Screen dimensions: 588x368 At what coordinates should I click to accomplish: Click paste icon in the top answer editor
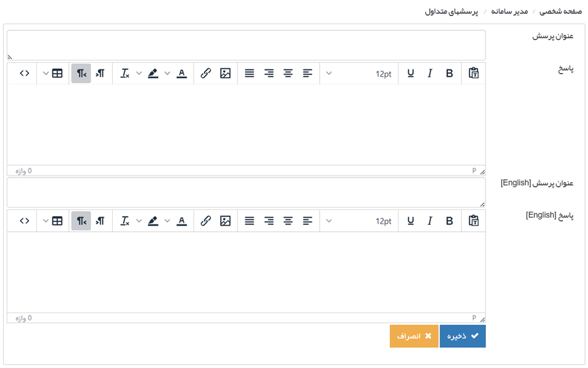pos(473,74)
